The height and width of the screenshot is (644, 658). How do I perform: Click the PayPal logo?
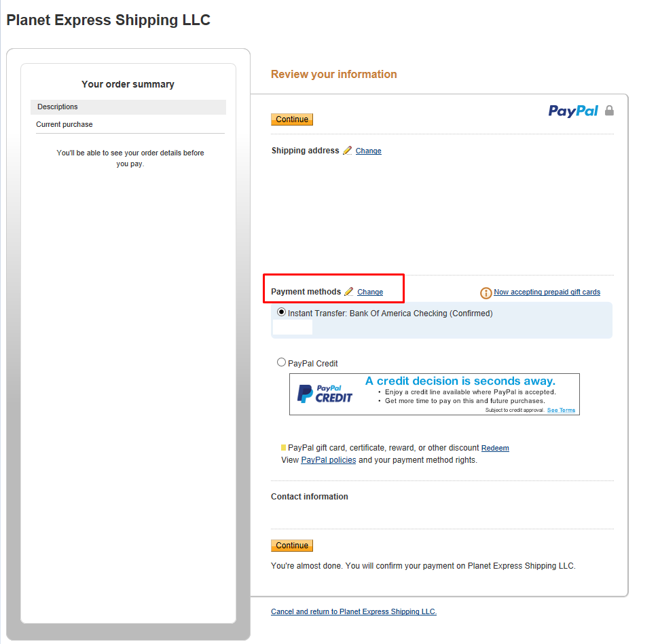click(573, 111)
